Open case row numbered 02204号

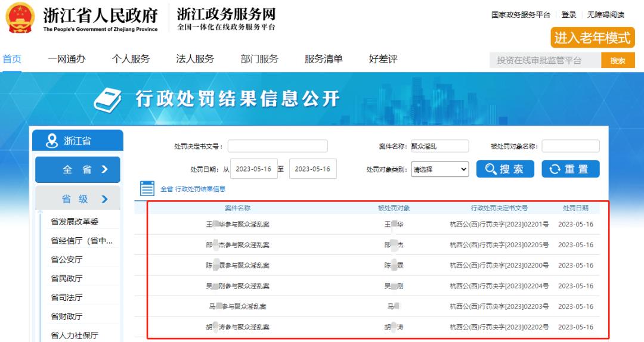coord(367,286)
